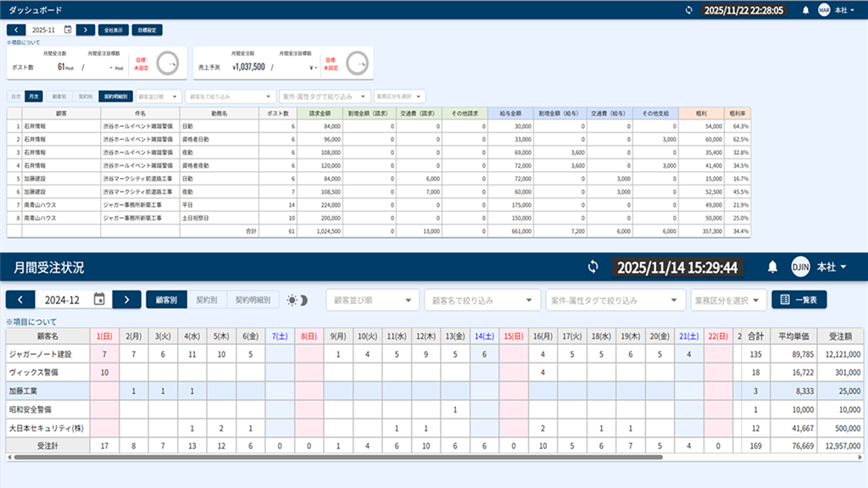
Task: Open the 顧客並び順 dropdown in the dashboard
Action: coord(159,97)
